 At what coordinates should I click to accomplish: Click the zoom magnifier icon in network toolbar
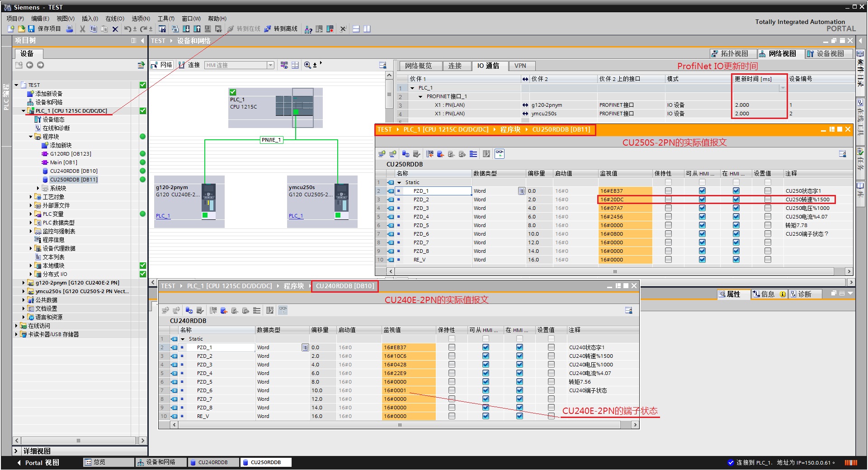click(307, 65)
